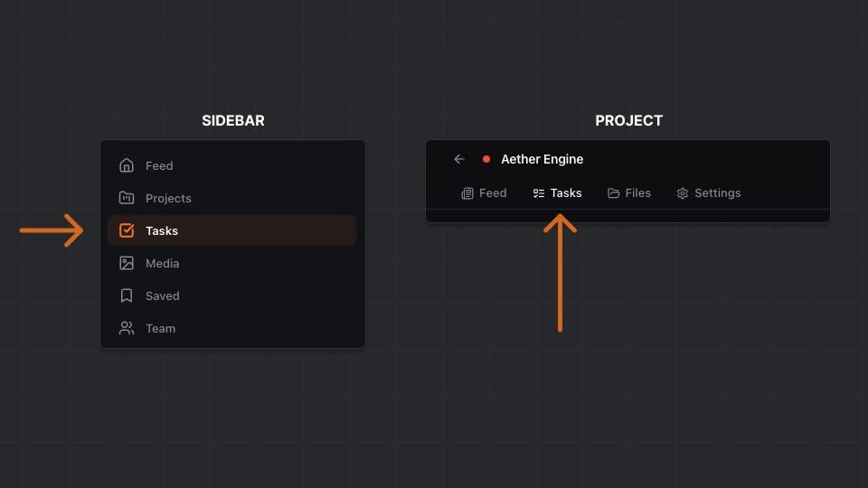
Task: Click the bookmark icon beside Saved
Action: coord(127,296)
